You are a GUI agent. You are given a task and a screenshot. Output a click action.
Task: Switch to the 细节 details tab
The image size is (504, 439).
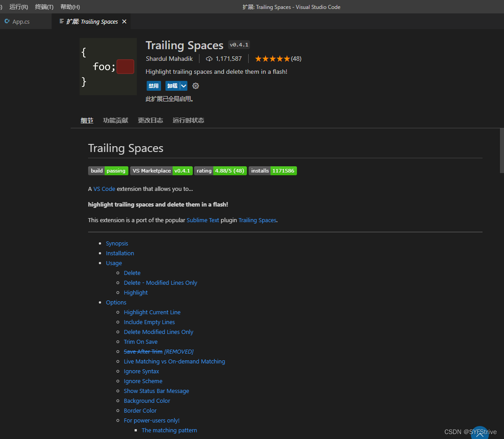coord(87,121)
